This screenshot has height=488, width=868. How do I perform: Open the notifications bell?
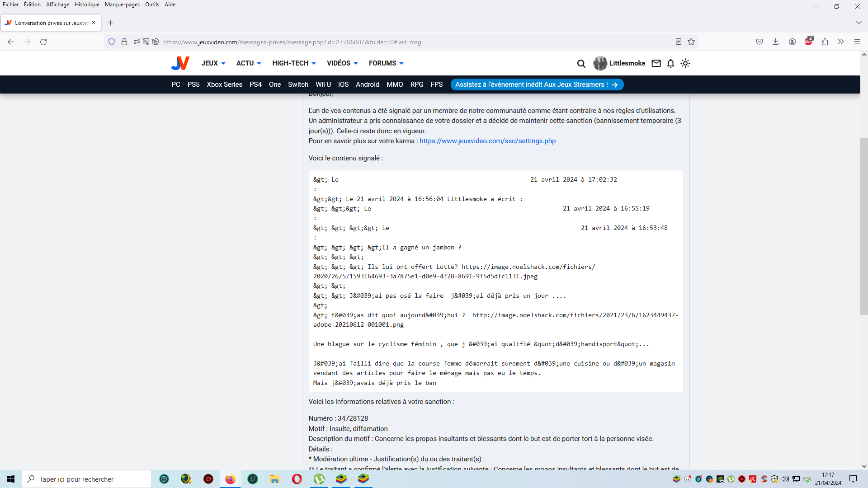670,63
